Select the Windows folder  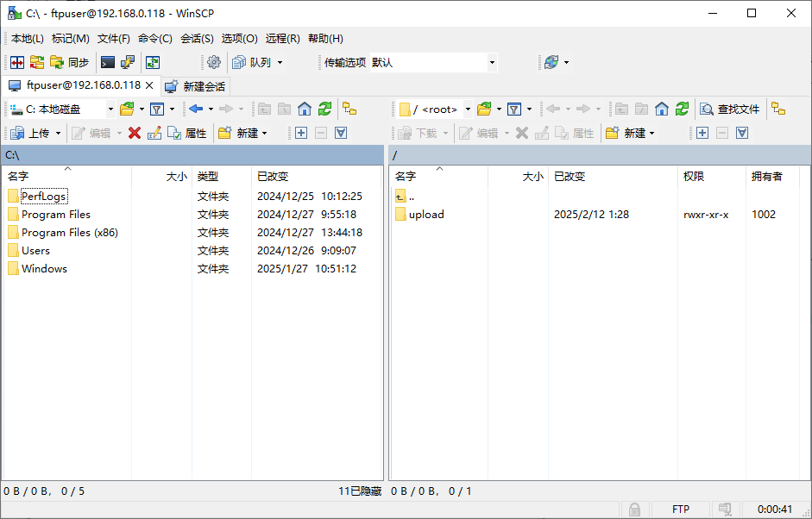tap(44, 269)
